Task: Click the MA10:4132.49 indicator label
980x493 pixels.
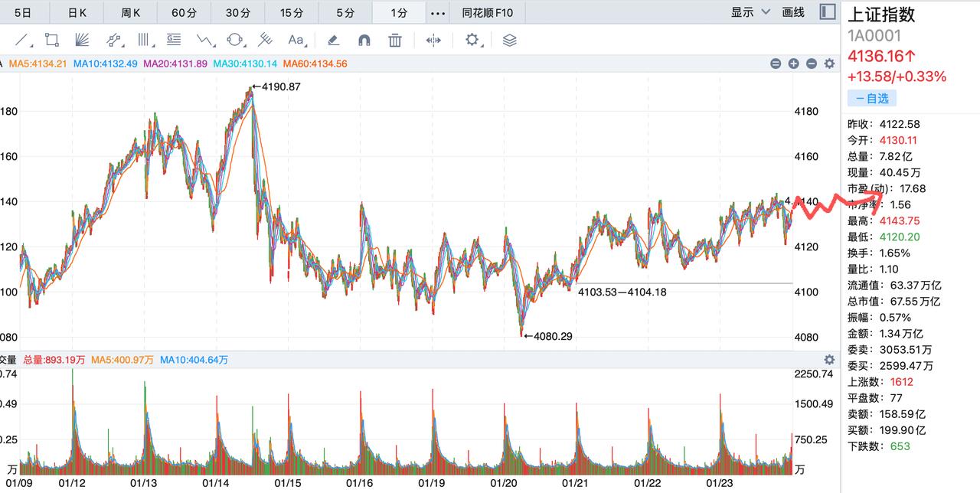Action: coord(106,64)
